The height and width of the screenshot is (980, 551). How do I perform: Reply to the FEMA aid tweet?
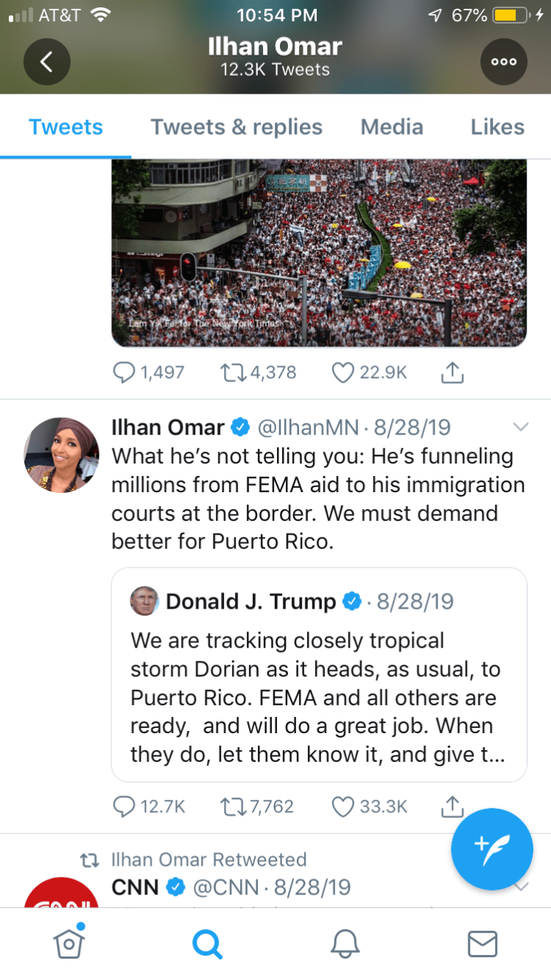tap(124, 807)
